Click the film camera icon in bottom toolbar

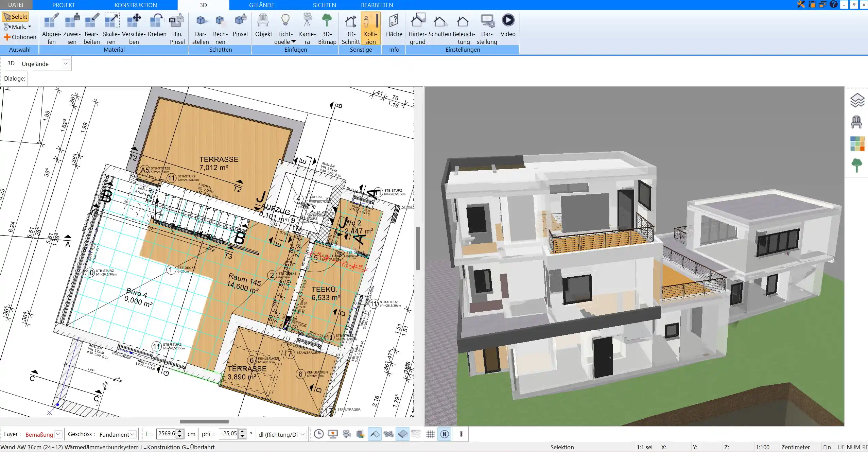tap(347, 434)
